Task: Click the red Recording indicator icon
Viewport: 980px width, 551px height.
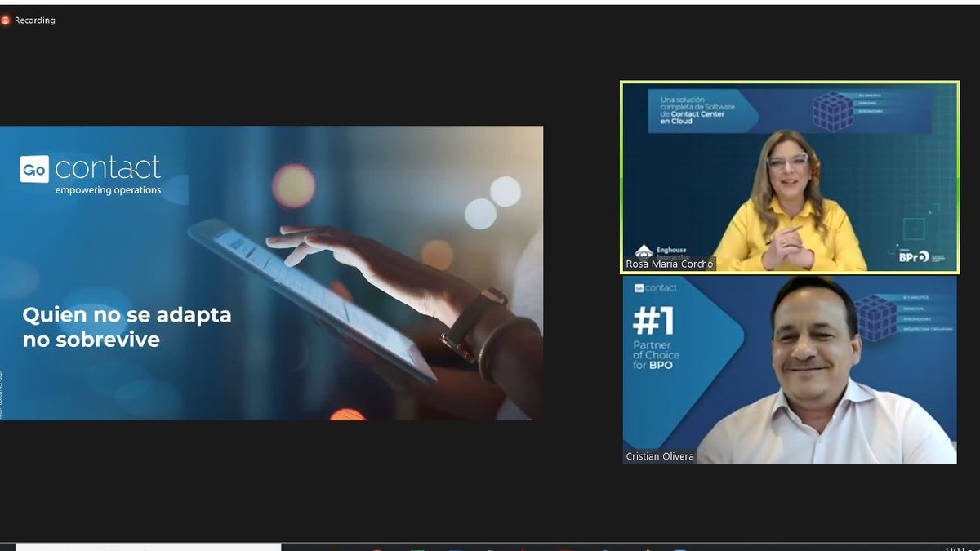Action: coord(7,20)
